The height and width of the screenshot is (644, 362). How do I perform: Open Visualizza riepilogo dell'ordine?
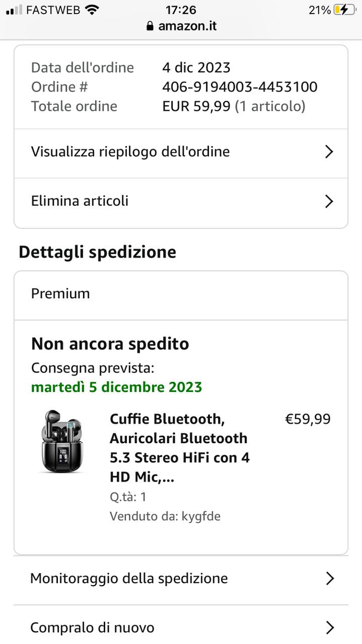130,152
